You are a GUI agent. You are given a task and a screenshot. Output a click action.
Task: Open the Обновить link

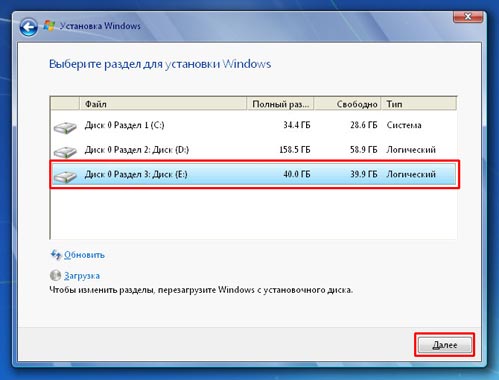tap(84, 255)
